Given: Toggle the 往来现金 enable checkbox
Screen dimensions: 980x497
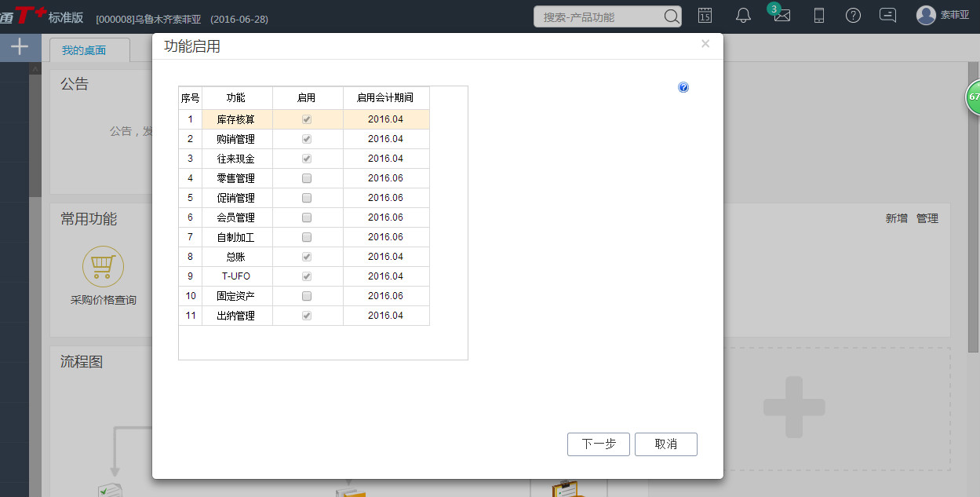Looking at the screenshot, I should [x=307, y=159].
